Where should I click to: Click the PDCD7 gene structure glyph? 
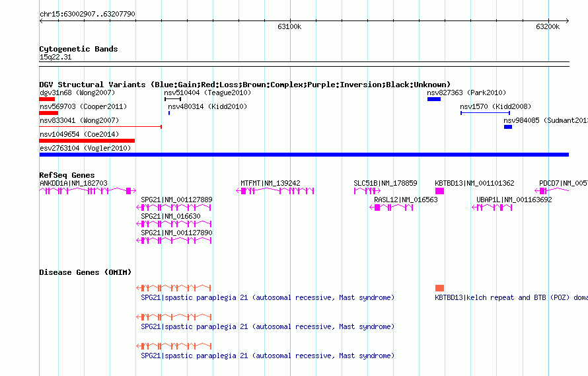[x=552, y=191]
